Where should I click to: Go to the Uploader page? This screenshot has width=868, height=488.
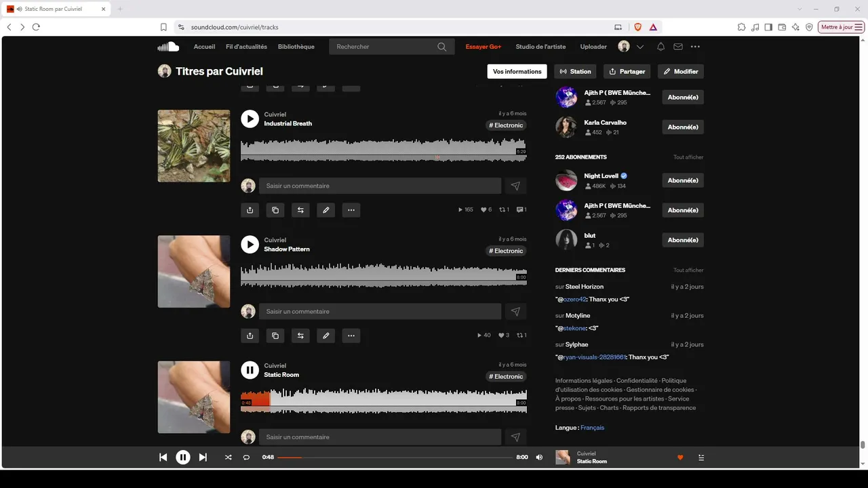tap(593, 47)
